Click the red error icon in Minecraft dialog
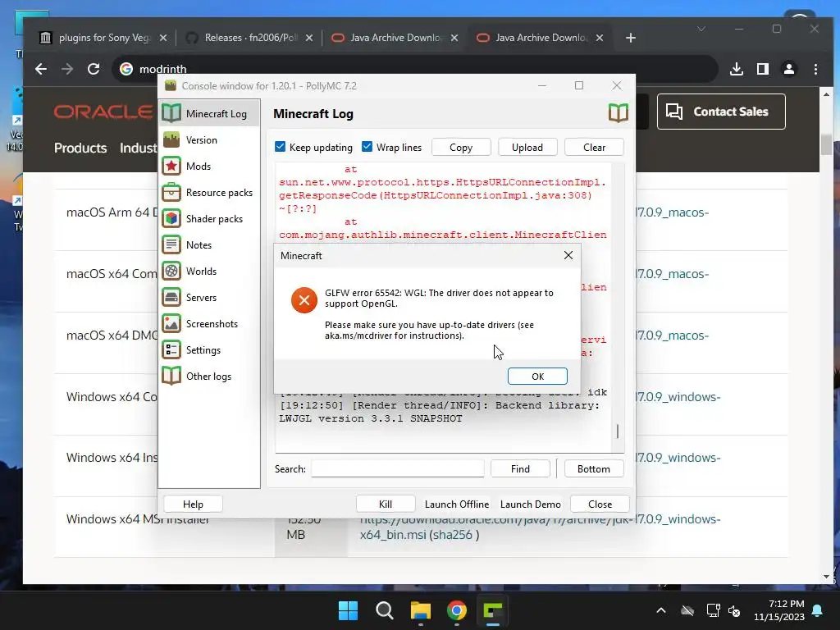 point(304,300)
